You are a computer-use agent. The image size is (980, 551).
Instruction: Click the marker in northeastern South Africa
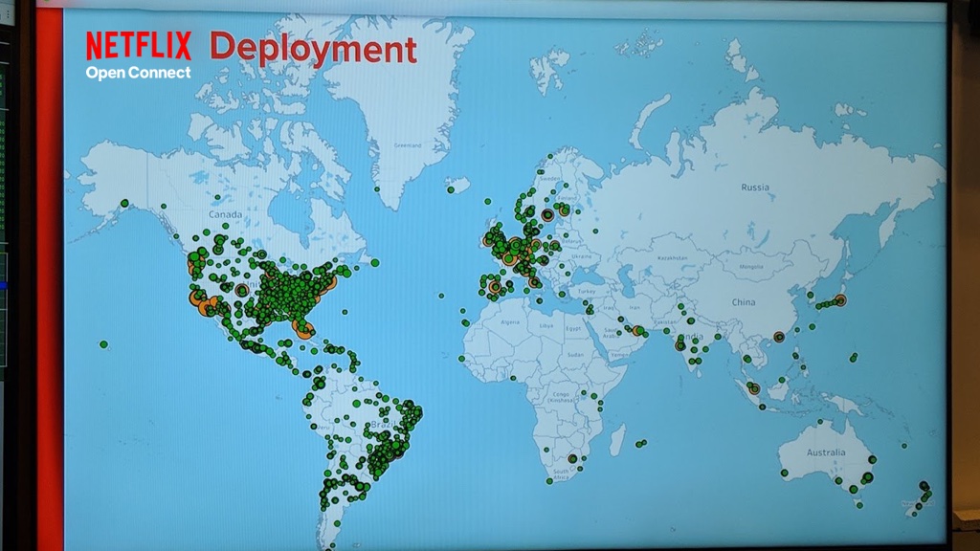(572, 458)
